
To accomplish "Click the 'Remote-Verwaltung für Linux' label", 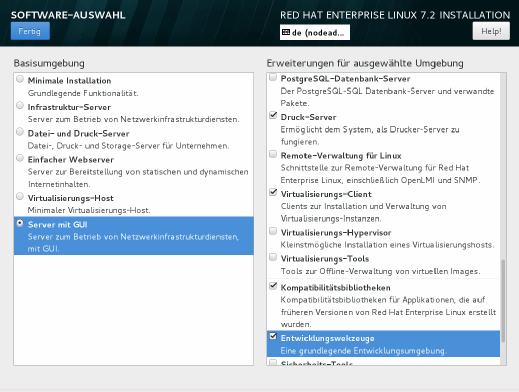I will coord(341,156).
